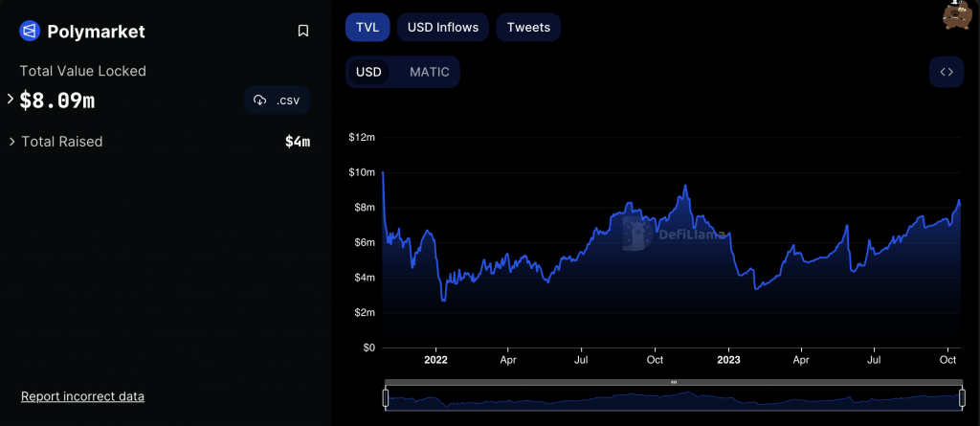This screenshot has height=426, width=980.
Task: Select USD as the chart denomination
Action: point(368,72)
